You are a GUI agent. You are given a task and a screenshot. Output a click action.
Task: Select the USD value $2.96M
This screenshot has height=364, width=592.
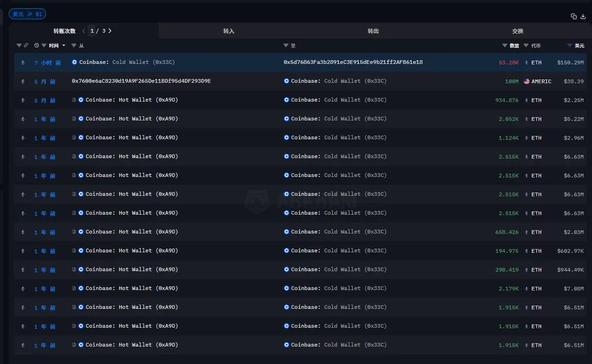[574, 138]
